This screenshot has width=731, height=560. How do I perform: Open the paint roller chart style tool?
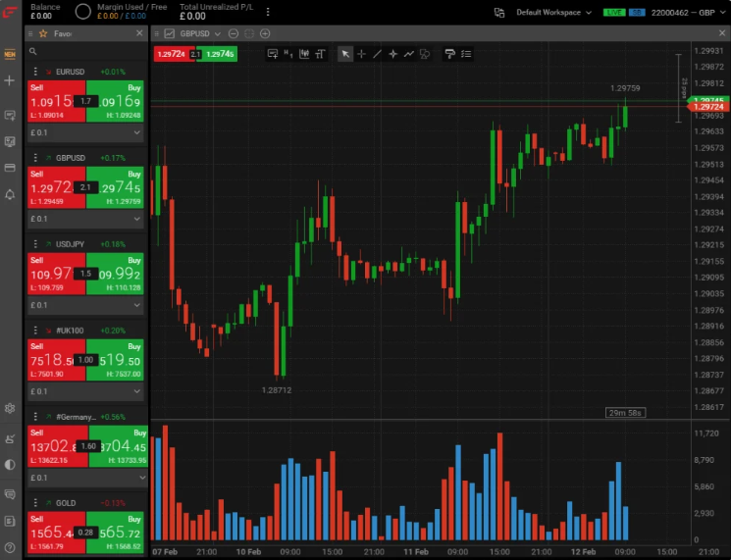click(x=449, y=54)
